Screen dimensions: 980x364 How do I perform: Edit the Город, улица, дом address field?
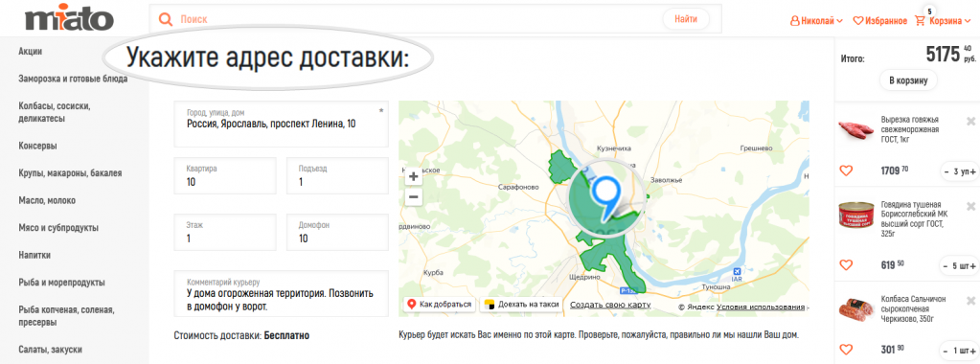(x=282, y=124)
